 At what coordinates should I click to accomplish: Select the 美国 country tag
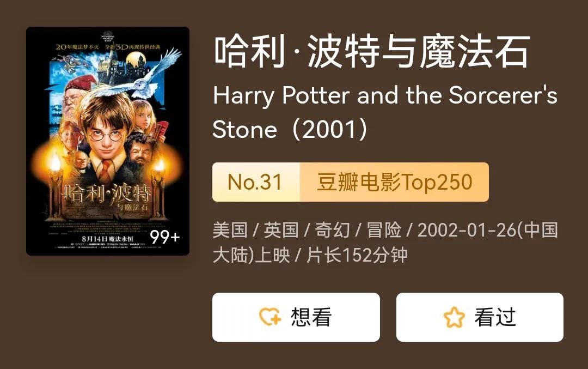[x=230, y=230]
